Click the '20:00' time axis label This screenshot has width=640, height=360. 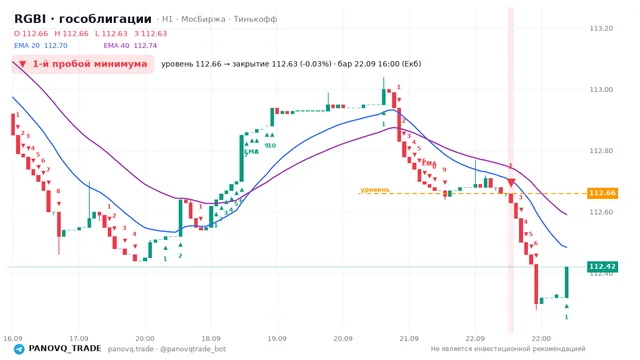coord(145,339)
